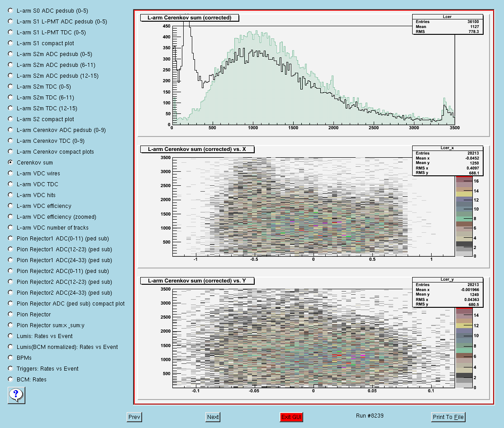The height and width of the screenshot is (428, 504).
Task: Select L-arm Cerenkov compact plots
Action: (10, 151)
